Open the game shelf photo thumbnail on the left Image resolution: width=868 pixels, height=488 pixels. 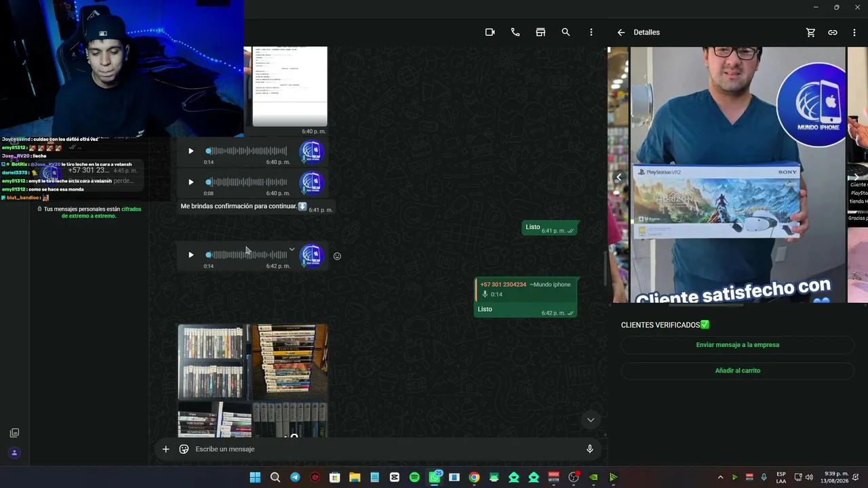(x=214, y=362)
